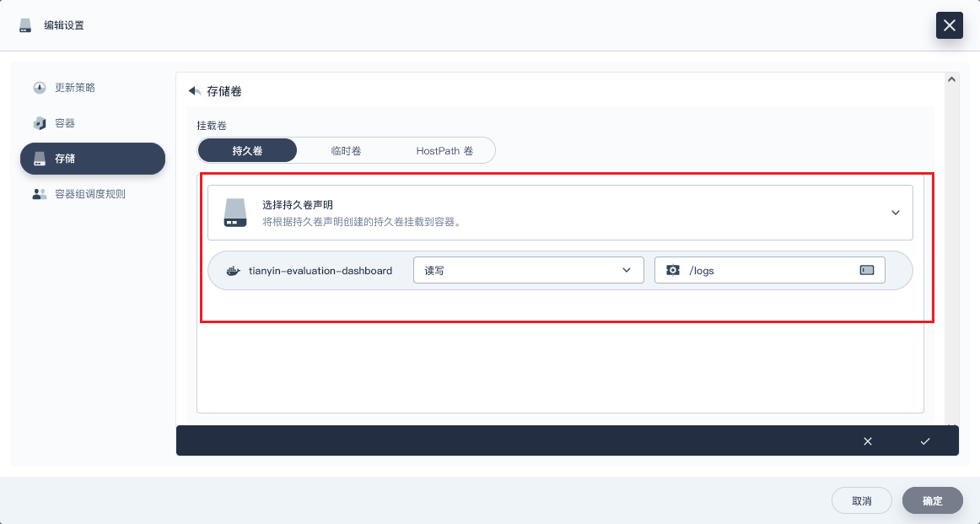Cancel volume edit with dark bar X

tap(868, 441)
